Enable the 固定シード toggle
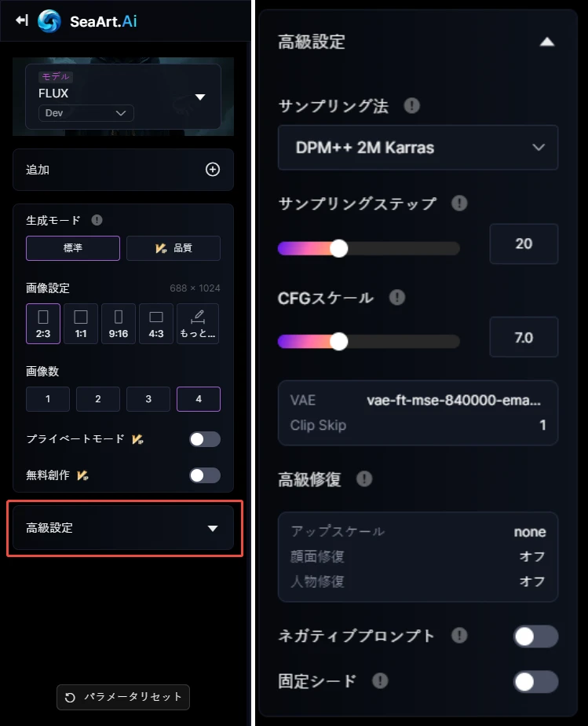The width and height of the screenshot is (588, 726). tap(536, 681)
